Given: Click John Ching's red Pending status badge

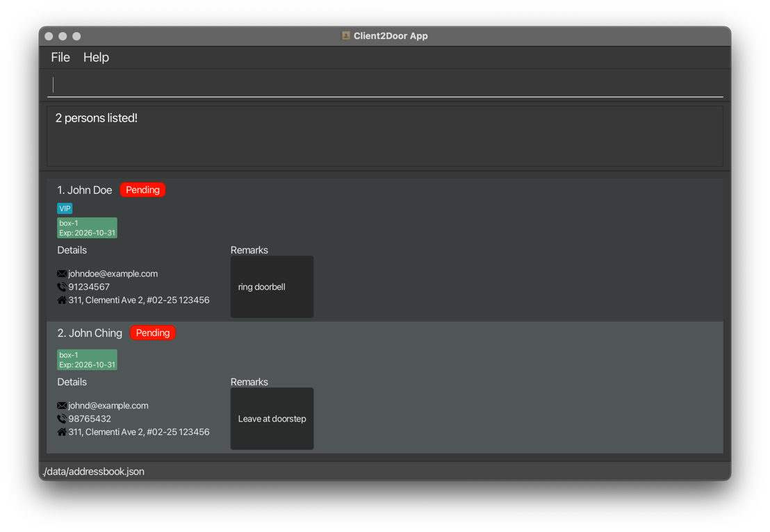Looking at the screenshot, I should 153,333.
